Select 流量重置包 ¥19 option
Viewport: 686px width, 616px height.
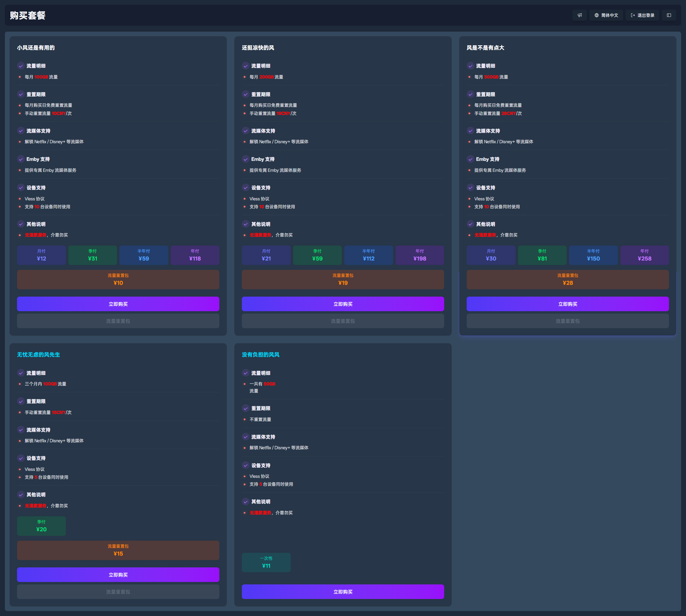pyautogui.click(x=343, y=280)
